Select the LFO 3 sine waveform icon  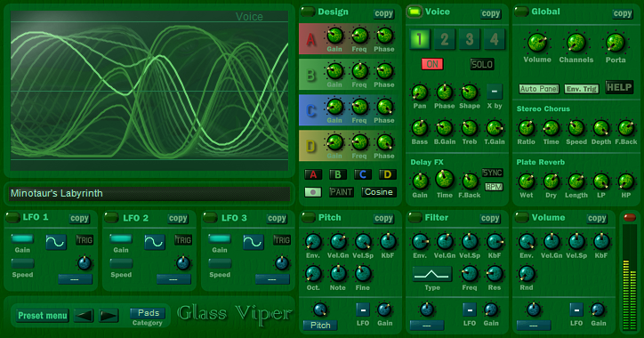click(x=253, y=242)
